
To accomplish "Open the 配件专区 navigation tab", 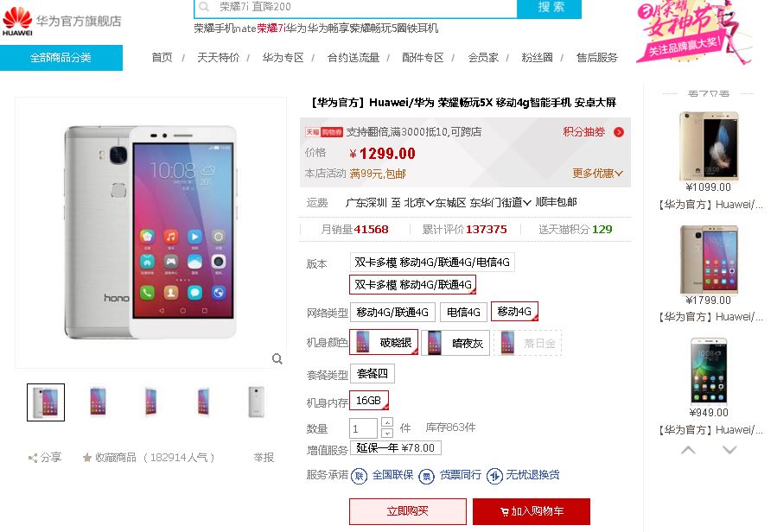I will pos(423,58).
